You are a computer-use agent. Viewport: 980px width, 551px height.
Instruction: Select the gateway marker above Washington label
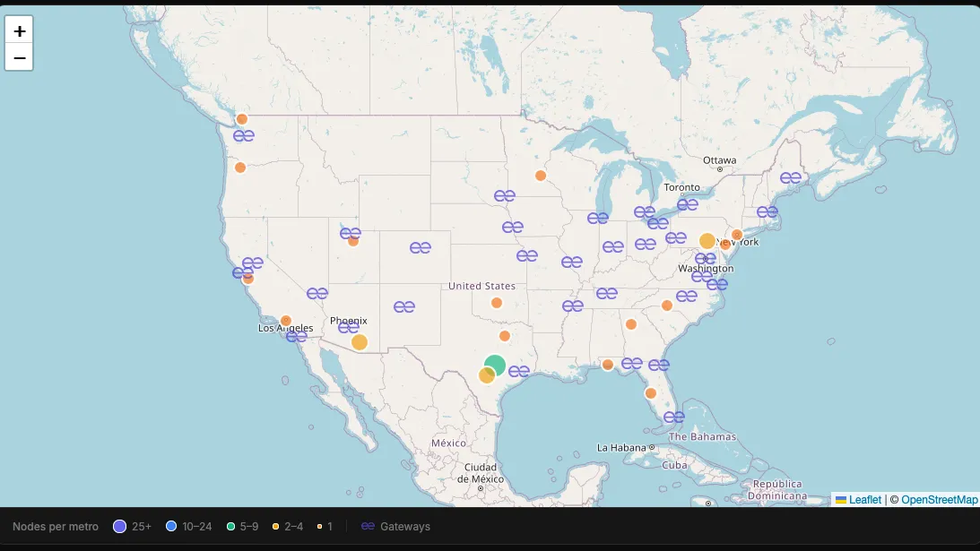click(x=706, y=258)
